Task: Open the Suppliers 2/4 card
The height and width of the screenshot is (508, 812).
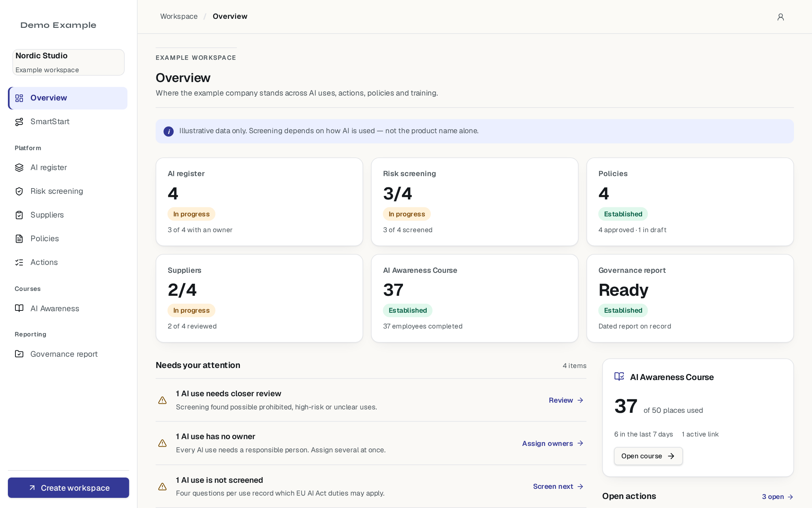Action: (x=259, y=298)
